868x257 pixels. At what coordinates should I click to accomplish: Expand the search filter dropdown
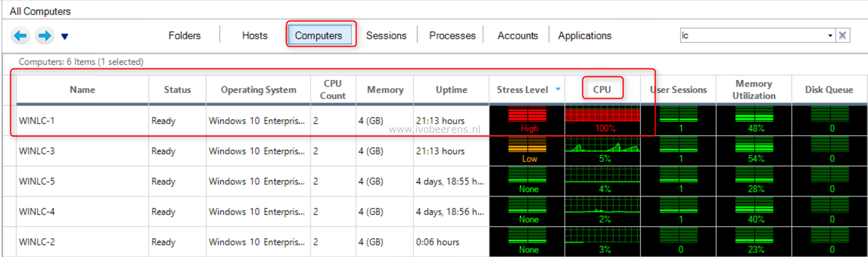[830, 35]
